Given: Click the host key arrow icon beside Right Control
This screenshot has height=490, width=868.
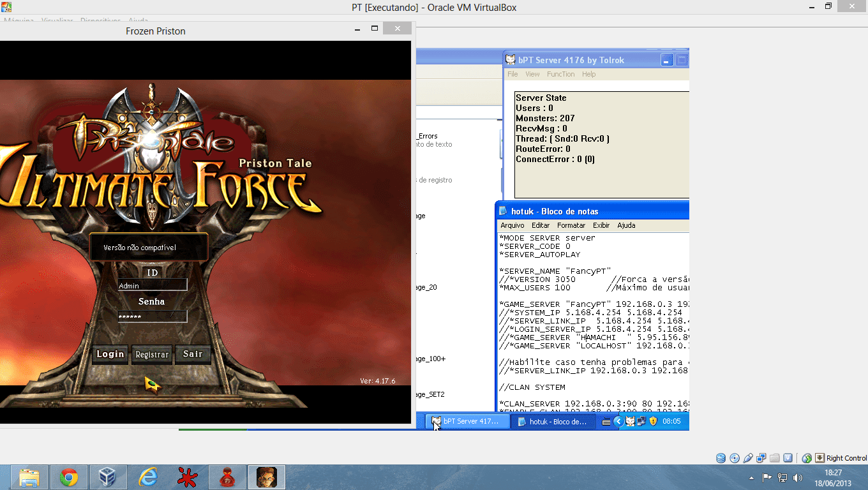Looking at the screenshot, I should coord(819,458).
